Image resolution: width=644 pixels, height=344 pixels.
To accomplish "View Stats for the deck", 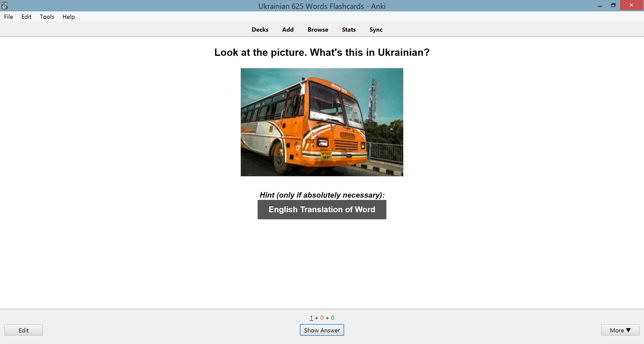I will click(349, 30).
